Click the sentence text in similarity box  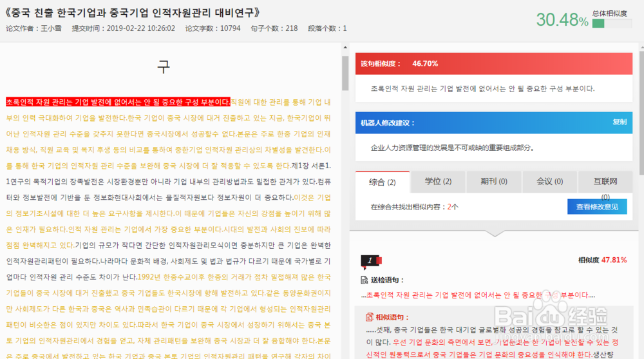tap(482, 89)
